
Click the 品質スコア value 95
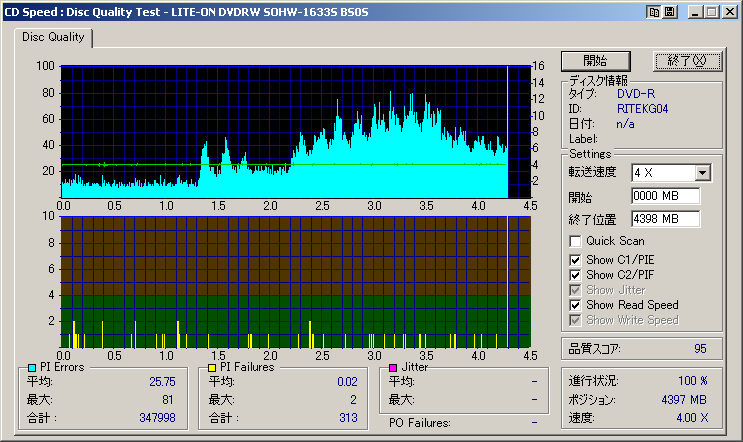coord(700,349)
